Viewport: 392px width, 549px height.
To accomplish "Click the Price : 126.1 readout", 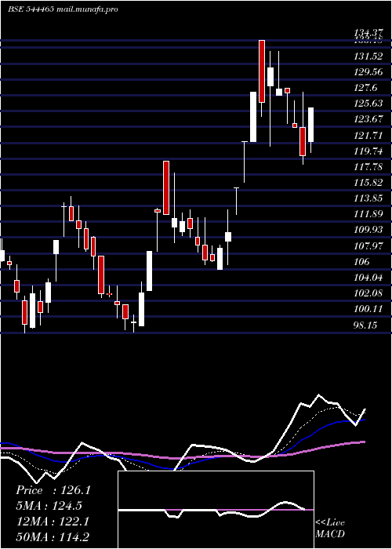I will tap(53, 490).
